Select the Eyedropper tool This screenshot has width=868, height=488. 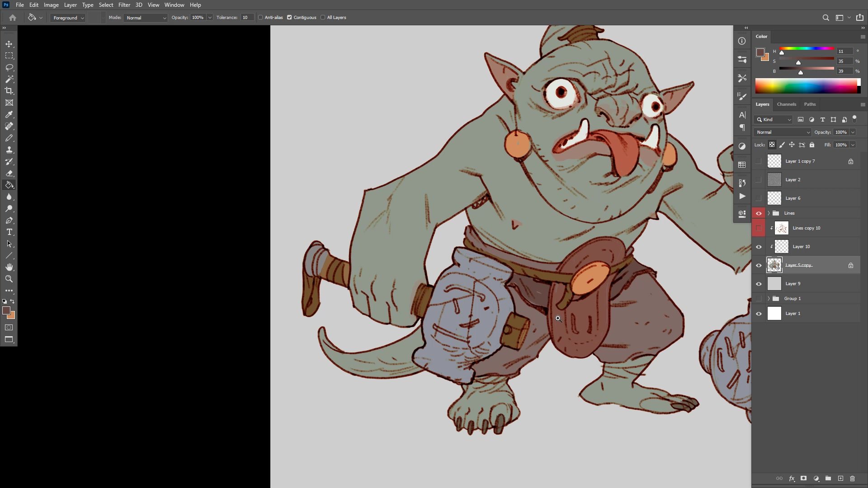[9, 115]
